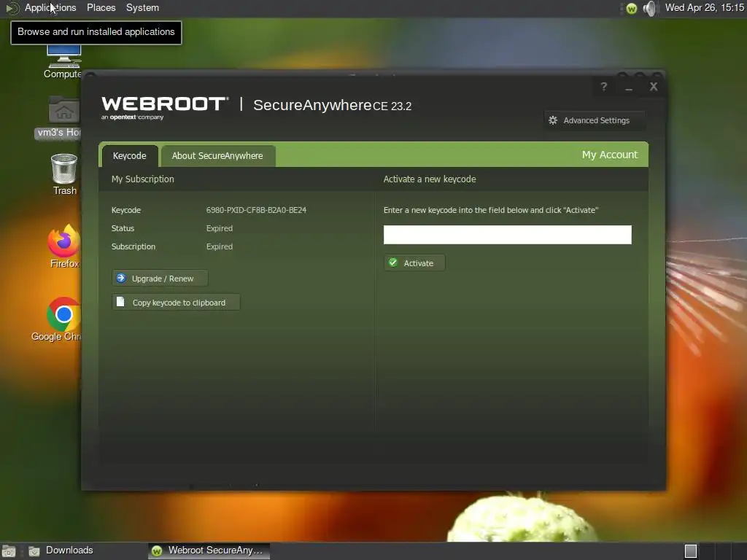Open the Applications menu

point(50,7)
